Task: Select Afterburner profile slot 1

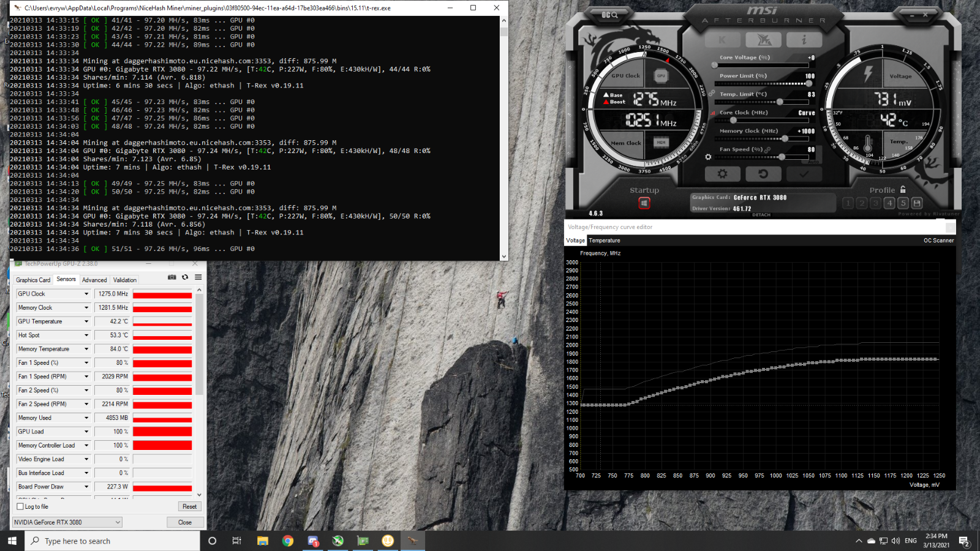Action: click(848, 203)
